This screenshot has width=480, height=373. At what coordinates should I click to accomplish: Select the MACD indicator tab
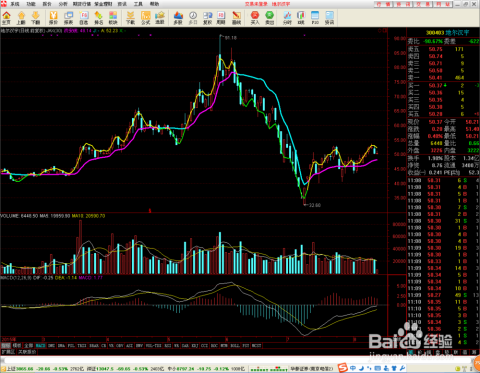pos(40,346)
